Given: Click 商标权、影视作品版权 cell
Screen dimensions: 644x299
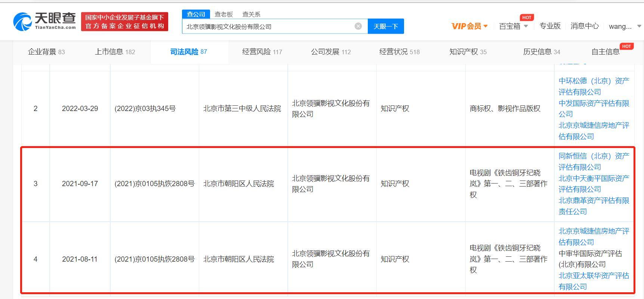Looking at the screenshot, I should (505, 108).
